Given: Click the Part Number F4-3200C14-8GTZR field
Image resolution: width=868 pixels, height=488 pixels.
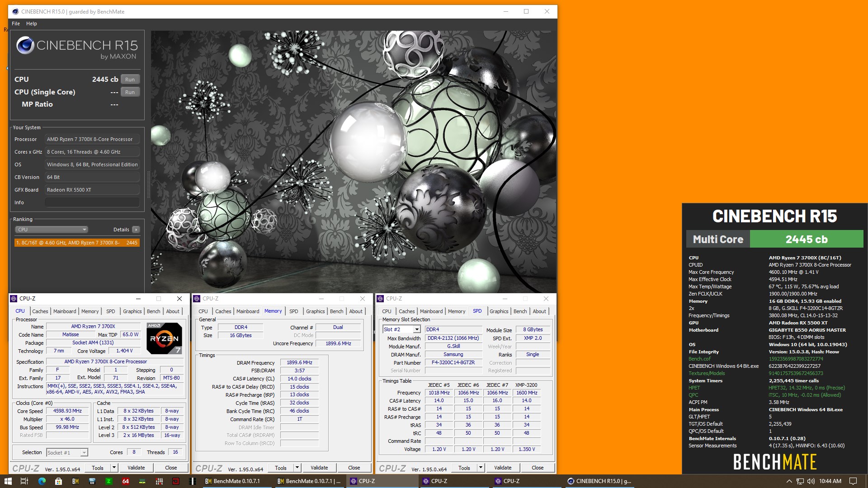Looking at the screenshot, I should [453, 362].
